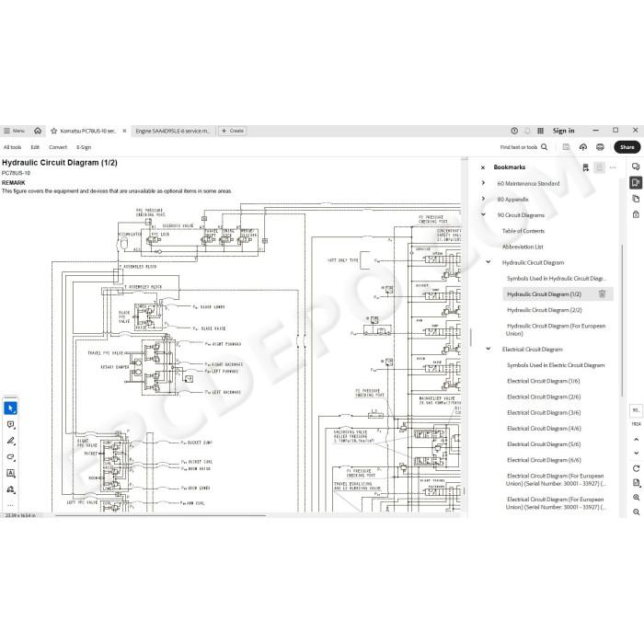Image resolution: width=644 pixels, height=644 pixels.
Task: Choose the Select arrow tool
Action: coord(11,408)
